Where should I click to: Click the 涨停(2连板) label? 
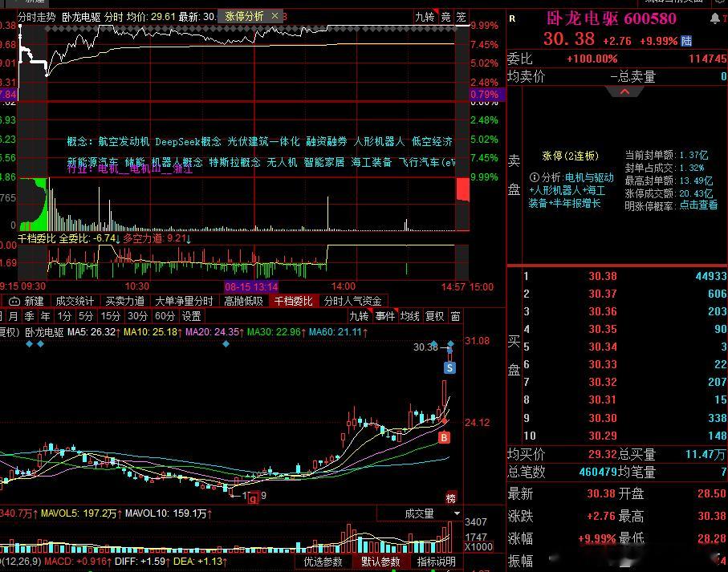[570, 156]
